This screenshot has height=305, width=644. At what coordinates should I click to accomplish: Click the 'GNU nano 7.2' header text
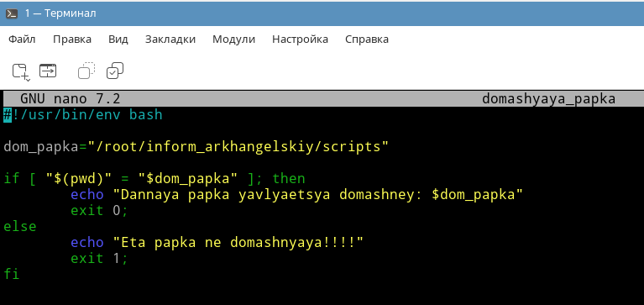tap(71, 99)
